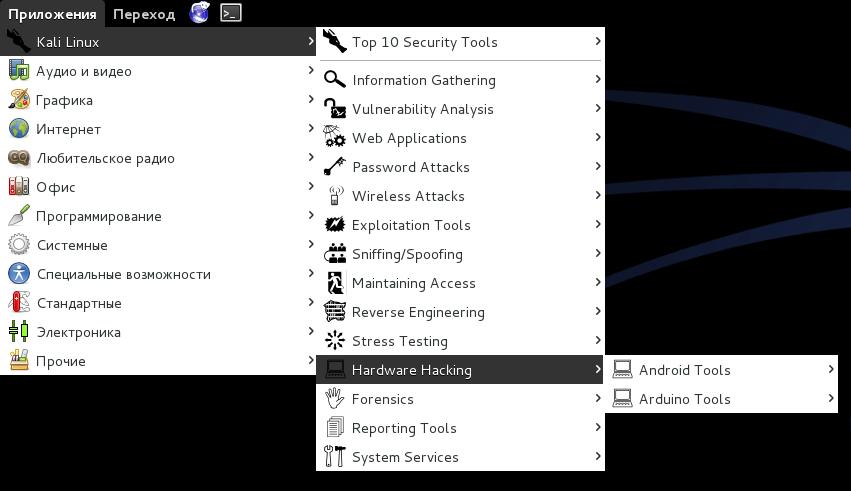851x491 pixels.
Task: Expand the System Services submenu arrow
Action: coord(597,457)
